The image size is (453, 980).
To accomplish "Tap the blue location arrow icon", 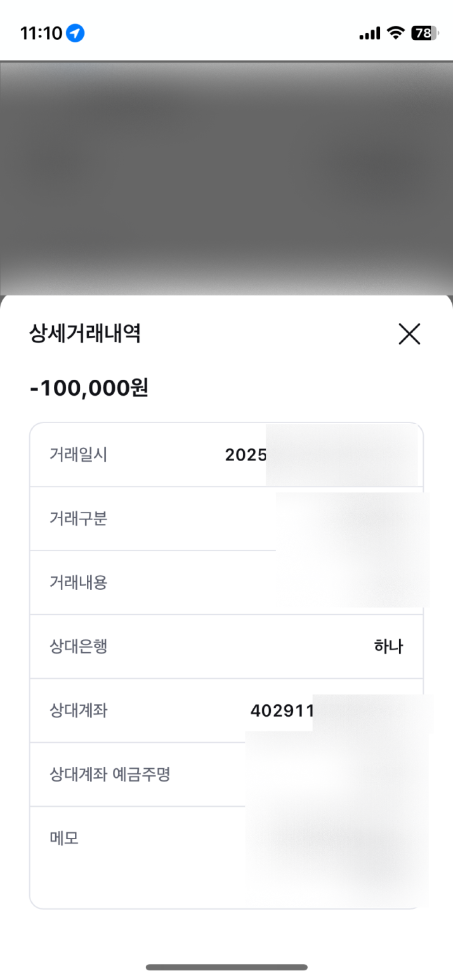I will pos(75,33).
